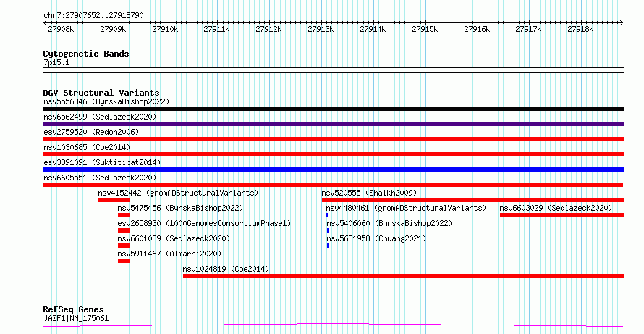
Task: Click the 27916k ruler tick label
Action: (x=477, y=30)
